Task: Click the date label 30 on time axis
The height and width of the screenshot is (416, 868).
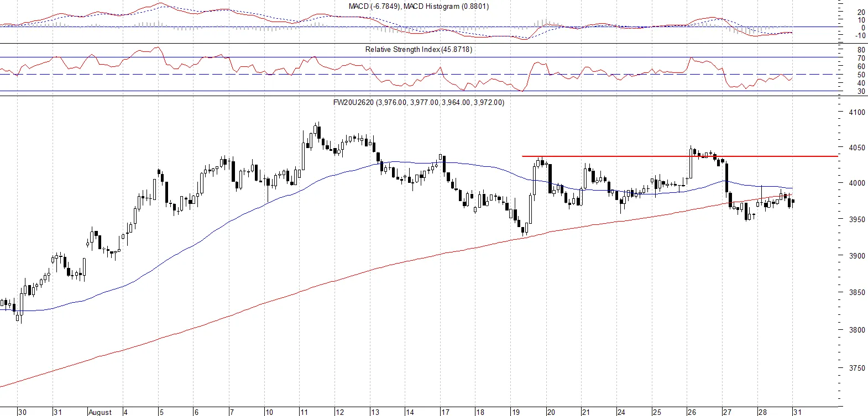Action: pos(22,412)
